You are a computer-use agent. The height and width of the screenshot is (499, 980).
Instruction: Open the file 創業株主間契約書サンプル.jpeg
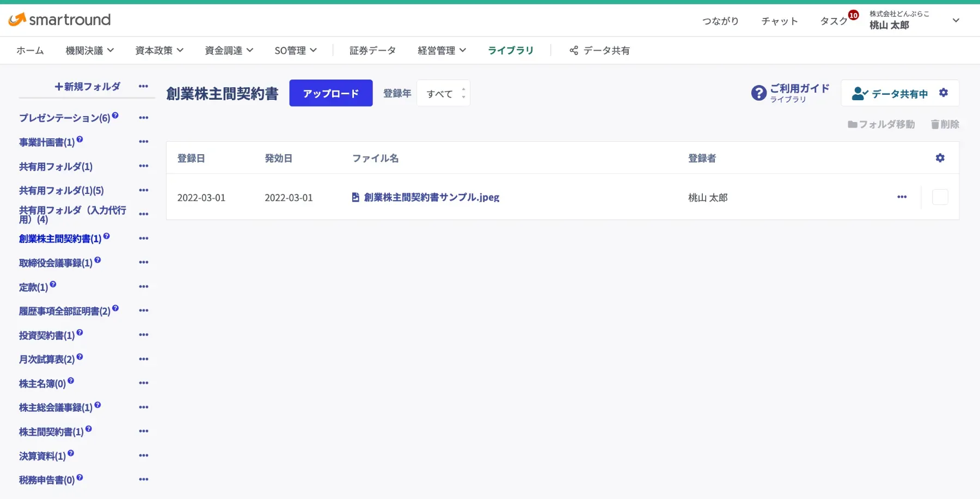pos(430,197)
